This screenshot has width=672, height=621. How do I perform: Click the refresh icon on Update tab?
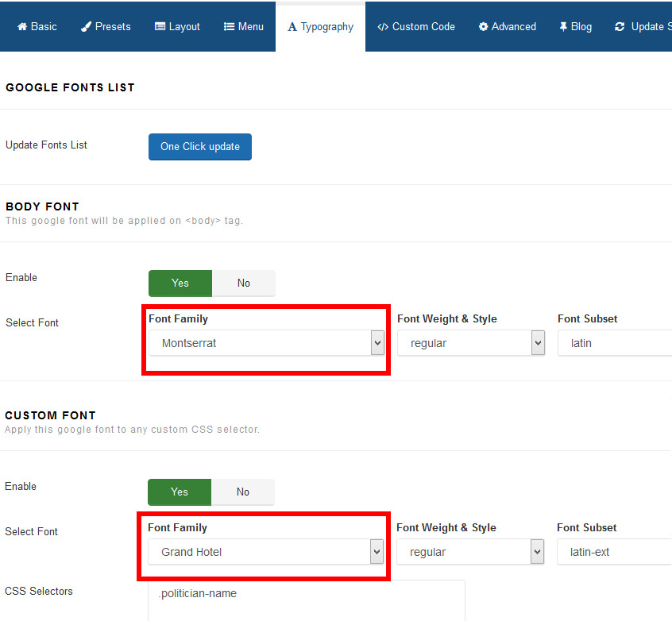click(620, 26)
